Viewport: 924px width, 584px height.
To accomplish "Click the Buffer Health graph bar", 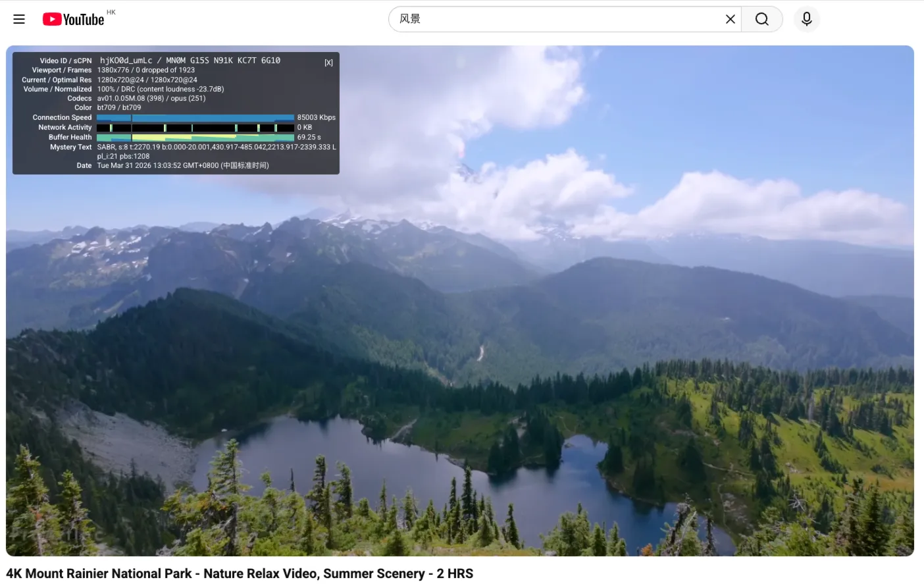I will [x=195, y=138].
